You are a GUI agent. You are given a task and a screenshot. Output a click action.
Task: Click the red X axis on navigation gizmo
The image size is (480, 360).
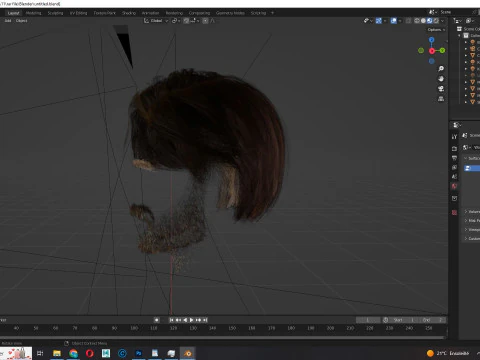[x=432, y=51]
